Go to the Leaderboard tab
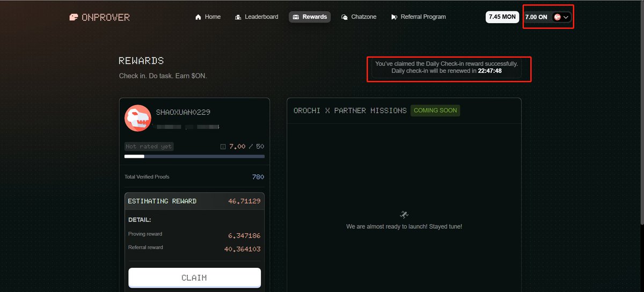This screenshot has height=292, width=644. pos(257,17)
